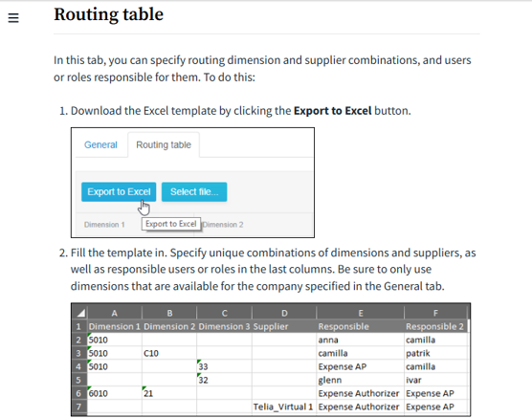Screen dimensions: 532x418
Task: Click cell 5010 in row 4
Action: pos(115,366)
